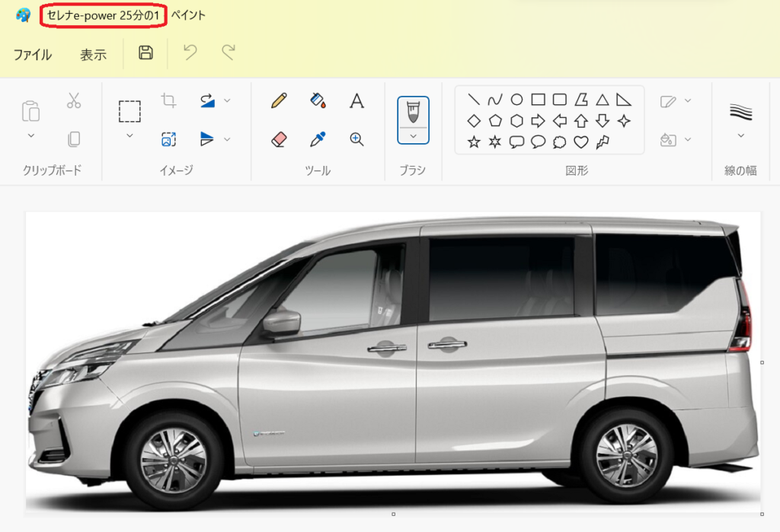780x532 pixels.
Task: Pick the Fill bucket tool
Action: click(x=318, y=100)
